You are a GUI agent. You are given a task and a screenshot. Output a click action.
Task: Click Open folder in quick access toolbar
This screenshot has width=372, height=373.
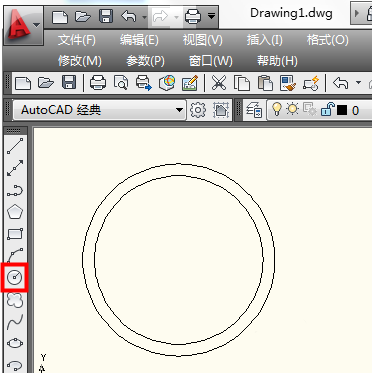pos(82,16)
